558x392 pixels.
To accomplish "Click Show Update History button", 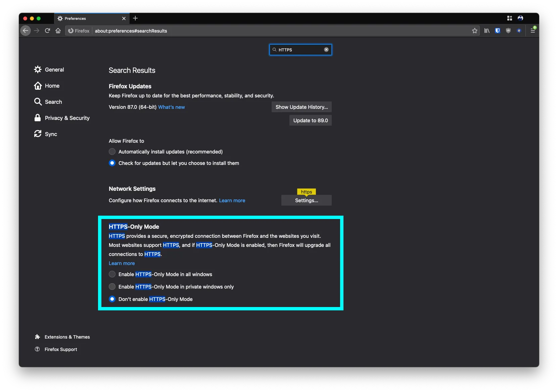I will coord(301,107).
